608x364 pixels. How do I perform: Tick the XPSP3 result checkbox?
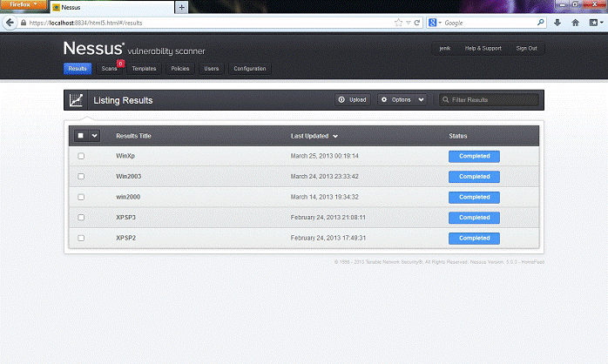pos(81,218)
